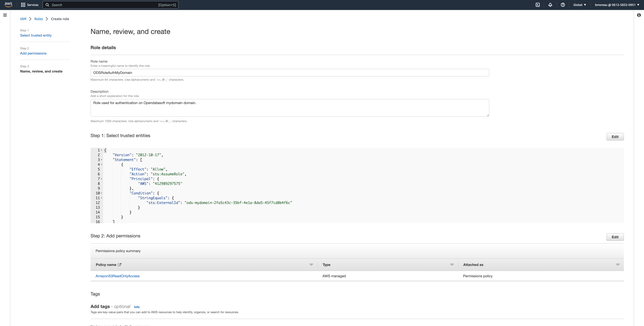Click the external link icon beside Policy name

point(119,265)
